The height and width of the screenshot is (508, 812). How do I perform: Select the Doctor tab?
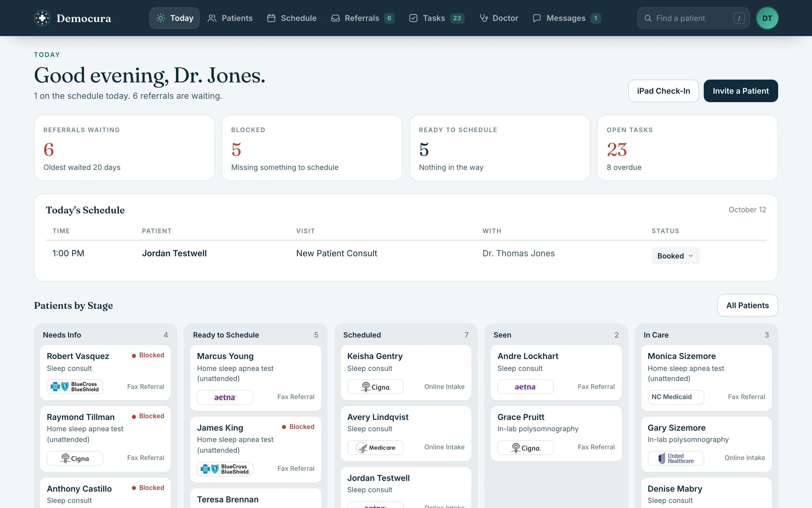point(498,18)
